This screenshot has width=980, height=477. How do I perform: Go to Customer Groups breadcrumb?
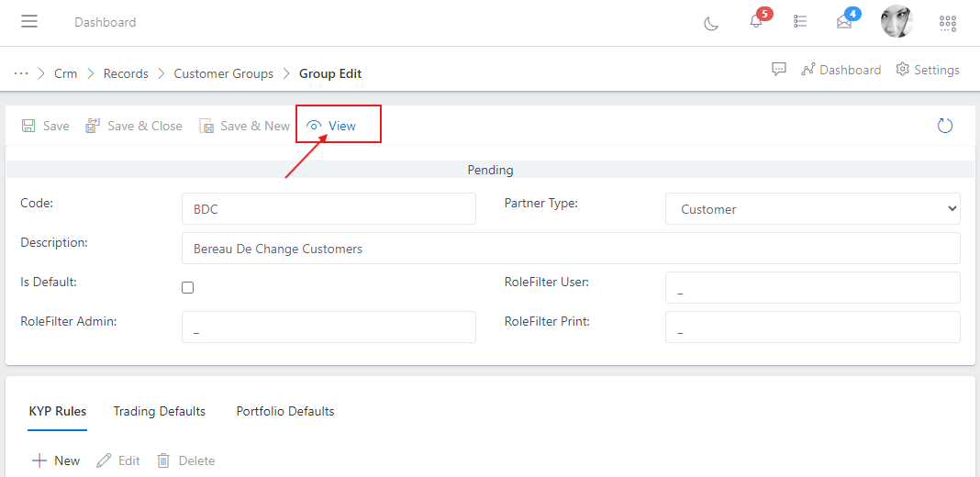(x=224, y=73)
